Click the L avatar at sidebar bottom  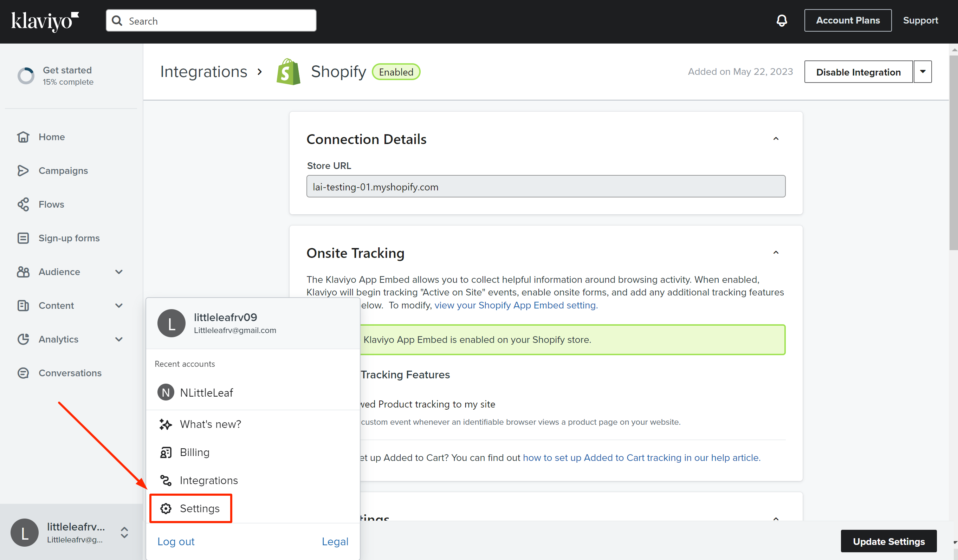[25, 533]
